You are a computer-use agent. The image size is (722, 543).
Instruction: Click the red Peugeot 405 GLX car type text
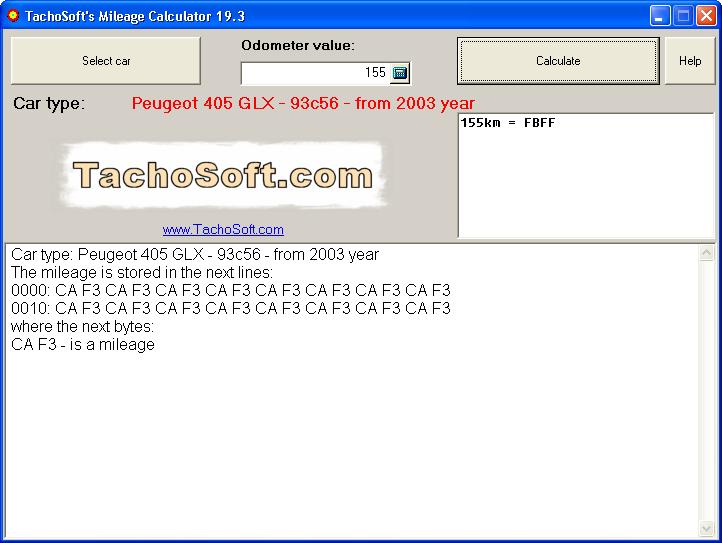coord(303,103)
